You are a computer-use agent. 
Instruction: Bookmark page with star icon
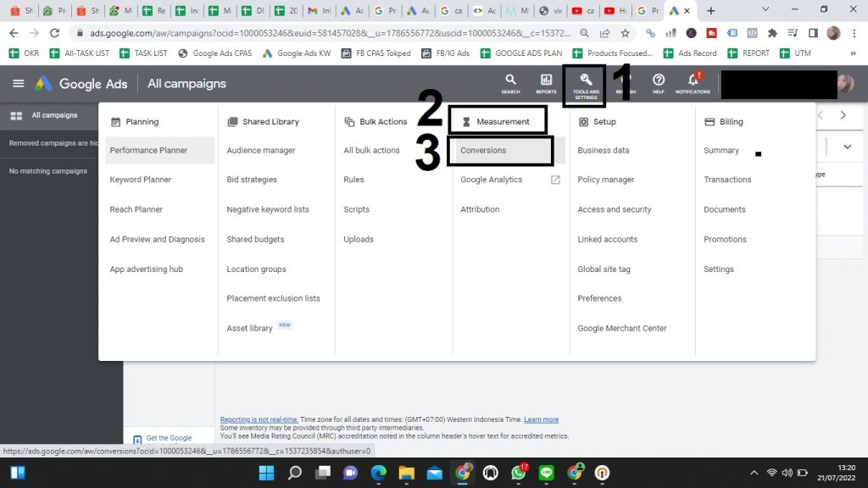(x=625, y=33)
